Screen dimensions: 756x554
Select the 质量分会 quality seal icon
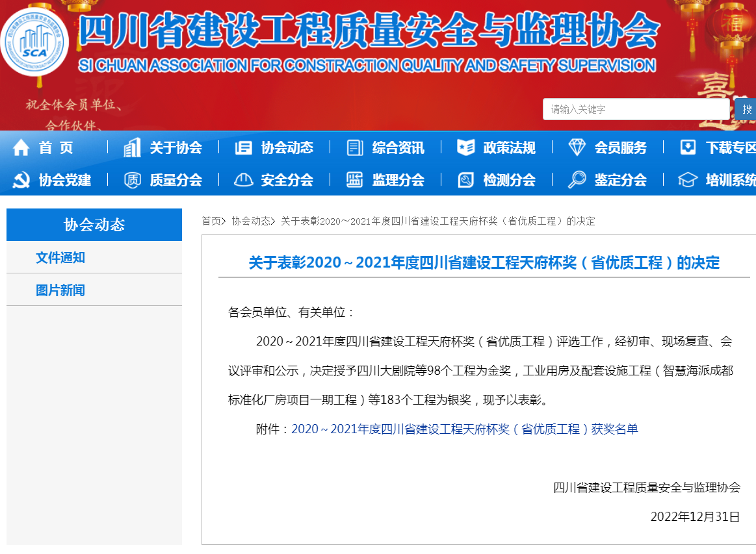(132, 180)
